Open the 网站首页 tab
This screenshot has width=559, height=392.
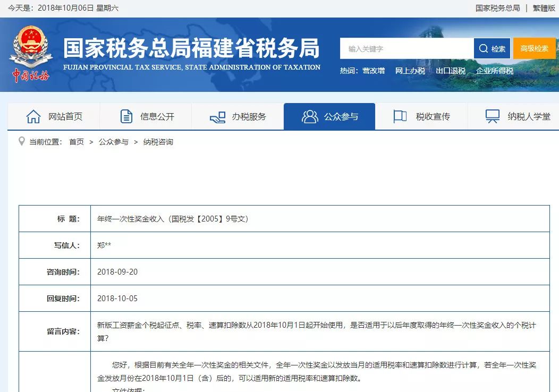click(x=54, y=116)
